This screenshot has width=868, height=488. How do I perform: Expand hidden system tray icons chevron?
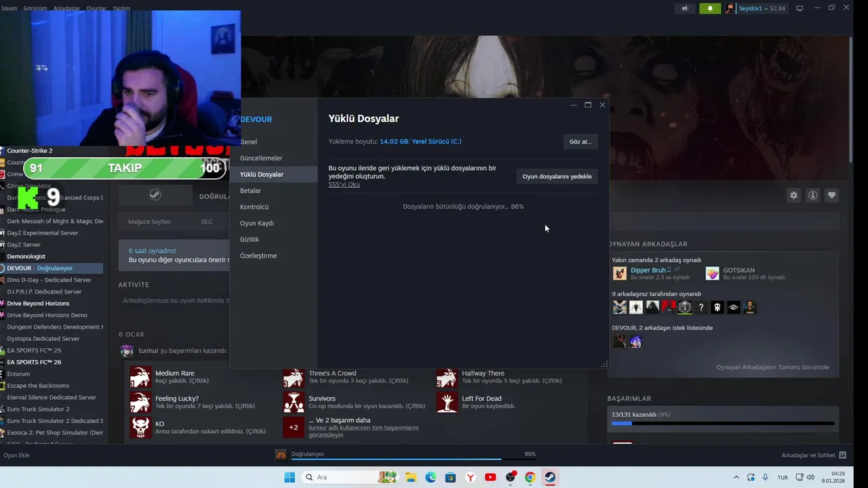737,477
